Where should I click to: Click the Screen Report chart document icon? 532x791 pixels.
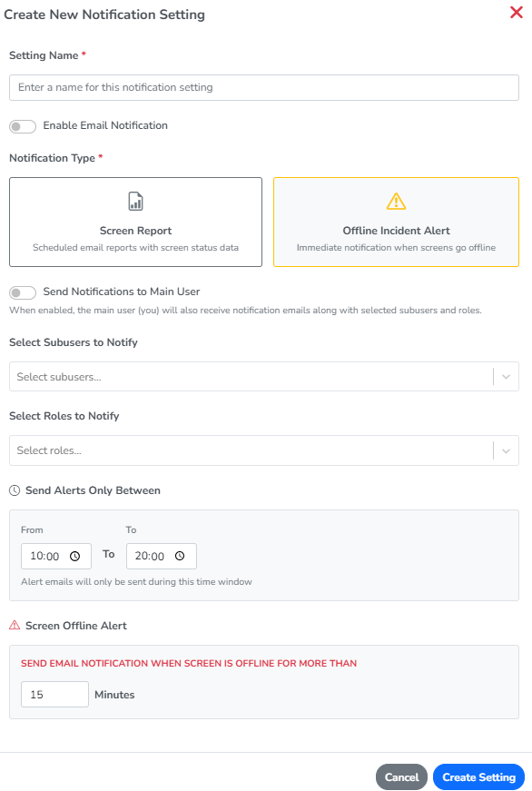click(x=135, y=202)
